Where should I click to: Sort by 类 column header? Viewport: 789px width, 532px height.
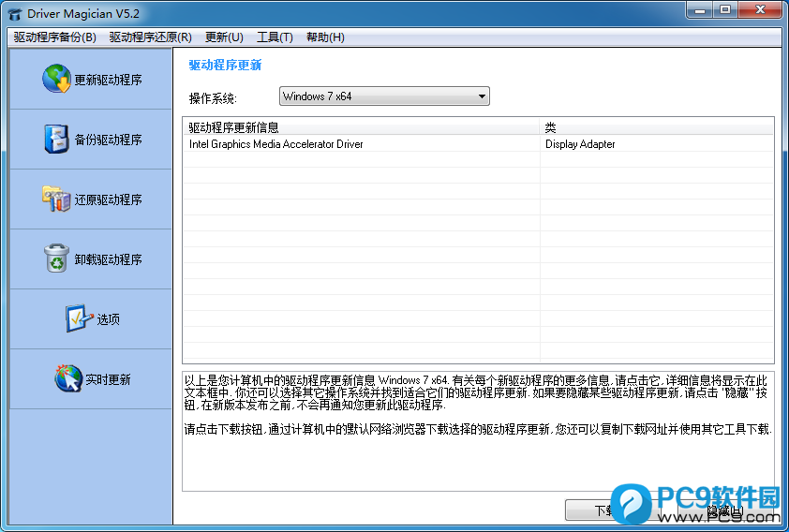click(x=657, y=127)
